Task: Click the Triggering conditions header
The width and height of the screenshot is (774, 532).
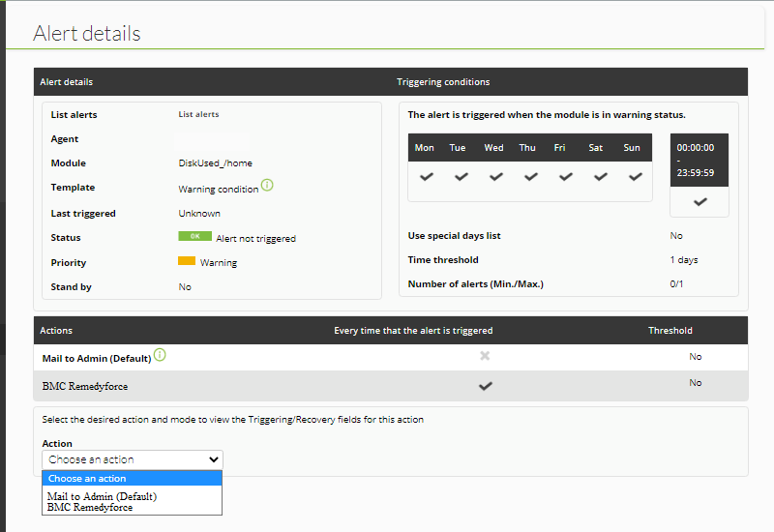Action: [443, 82]
